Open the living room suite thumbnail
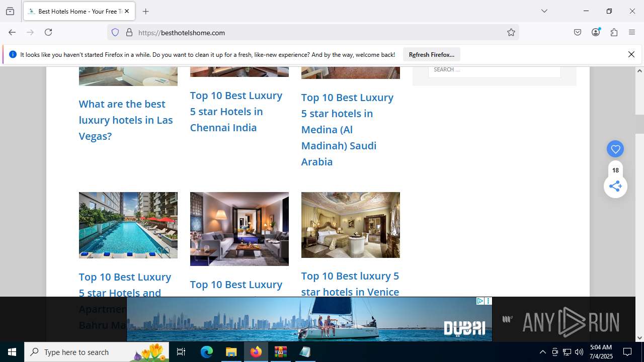This screenshot has height=362, width=644. (239, 229)
